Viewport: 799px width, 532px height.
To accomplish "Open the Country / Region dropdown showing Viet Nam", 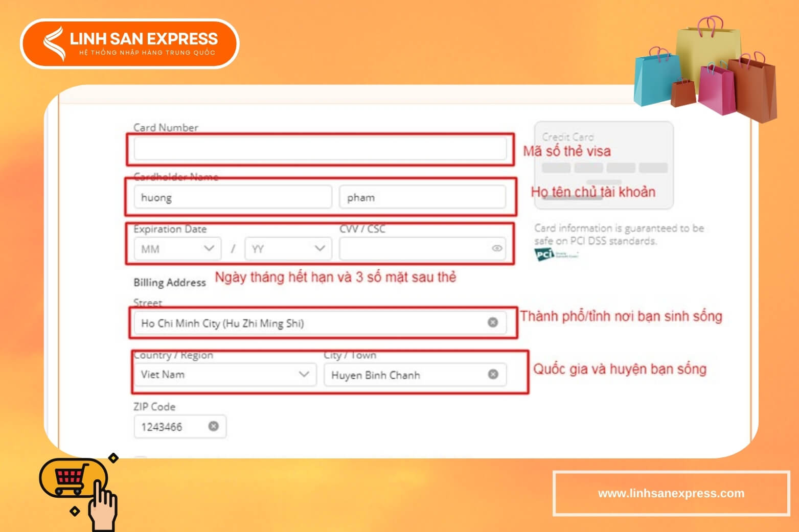I will coord(225,375).
